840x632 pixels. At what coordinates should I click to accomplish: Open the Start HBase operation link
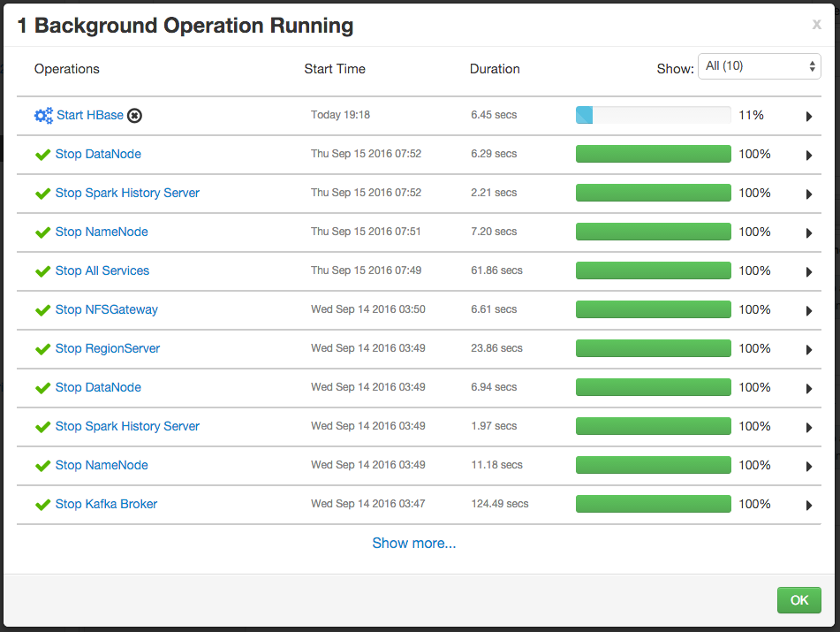90,115
